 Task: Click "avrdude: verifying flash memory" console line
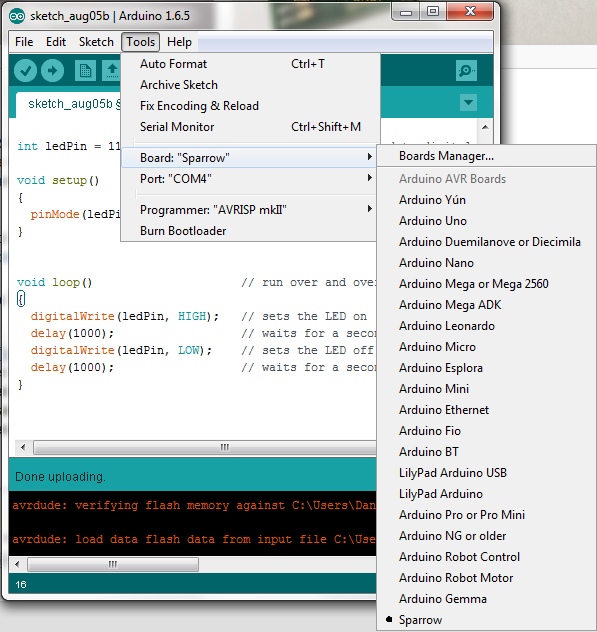[x=194, y=505]
